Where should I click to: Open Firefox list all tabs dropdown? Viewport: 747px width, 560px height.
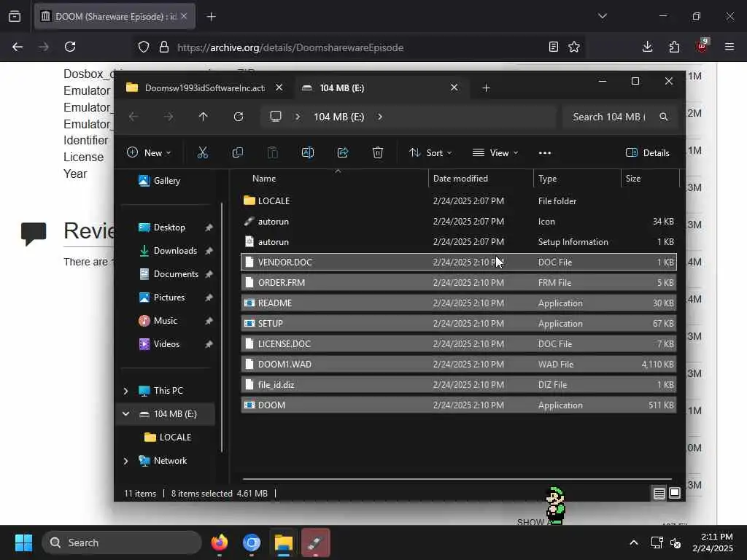click(x=602, y=16)
